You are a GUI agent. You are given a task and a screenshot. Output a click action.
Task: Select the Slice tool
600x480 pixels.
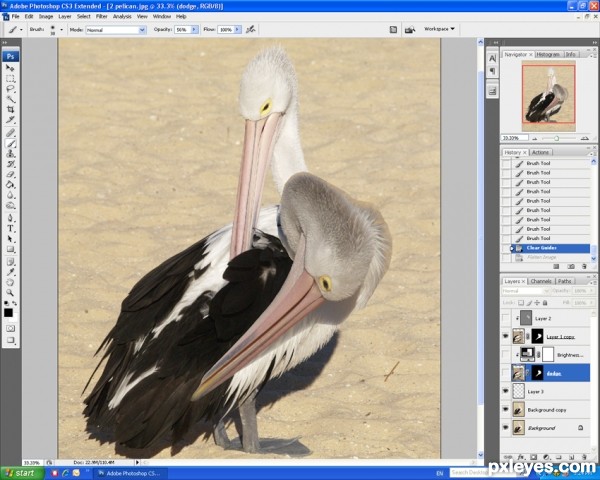(10, 120)
